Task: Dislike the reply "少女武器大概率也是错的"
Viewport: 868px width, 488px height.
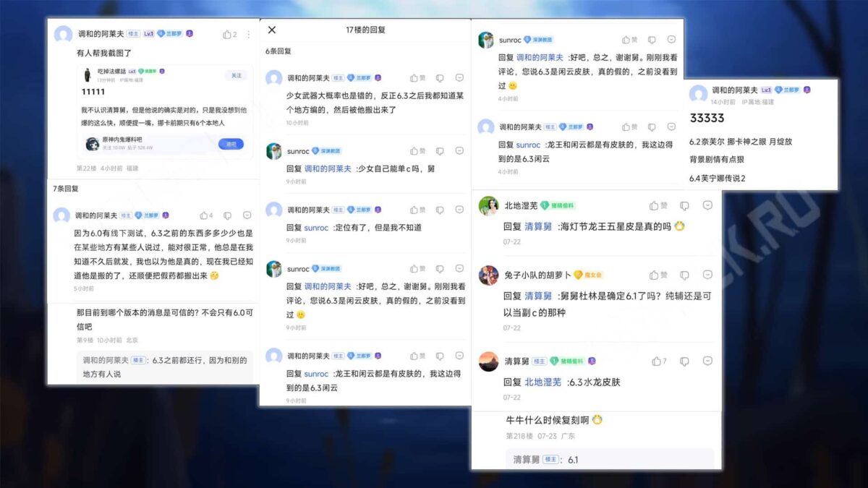Action: 440,78
